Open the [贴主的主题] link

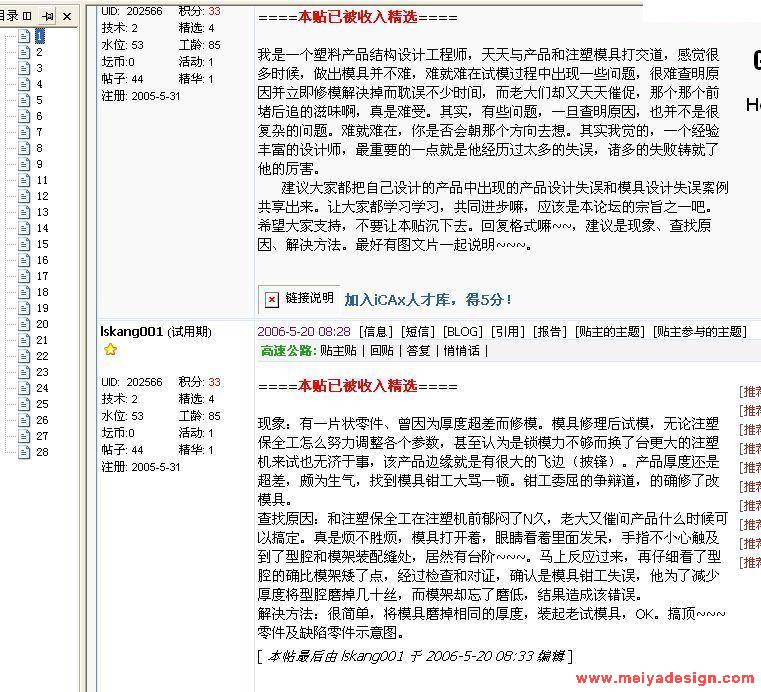point(610,331)
